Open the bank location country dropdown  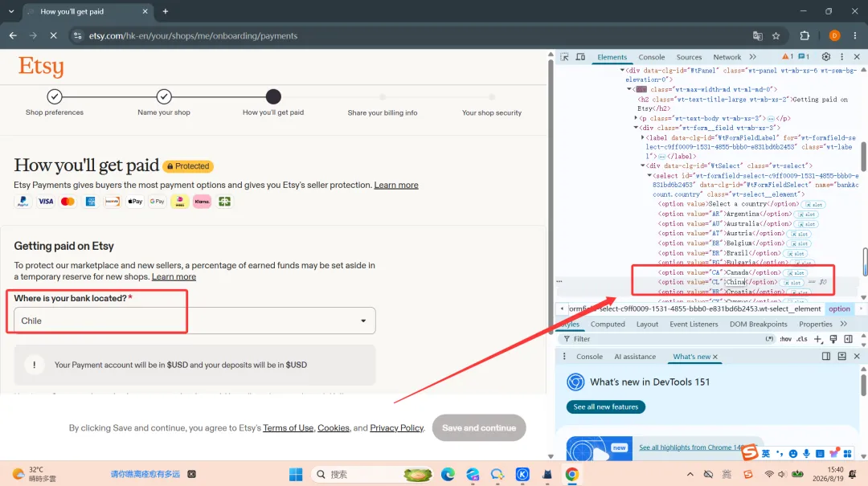(194, 321)
